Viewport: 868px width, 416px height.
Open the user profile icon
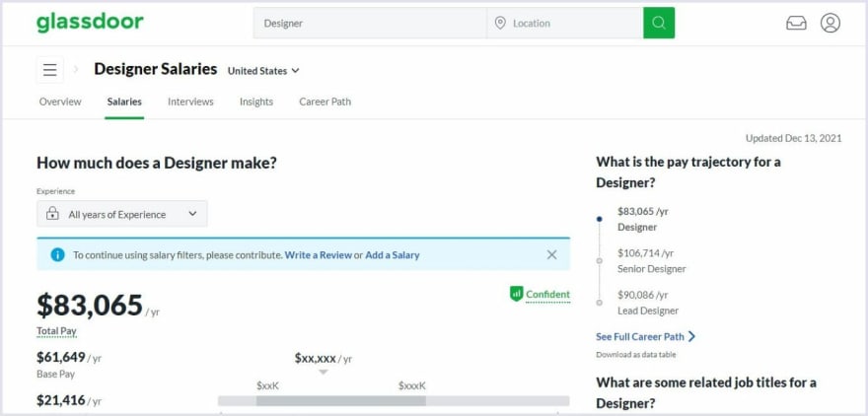[x=830, y=23]
